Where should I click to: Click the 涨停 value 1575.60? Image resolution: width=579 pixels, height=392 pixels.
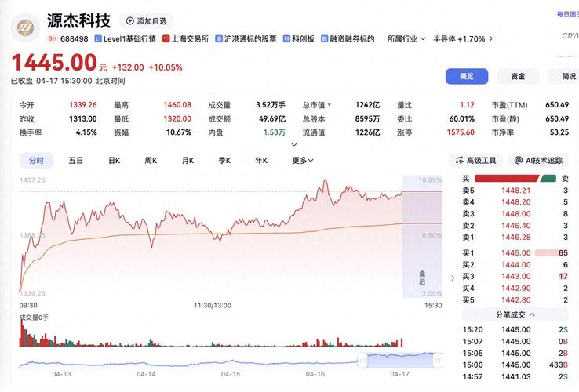(x=461, y=132)
